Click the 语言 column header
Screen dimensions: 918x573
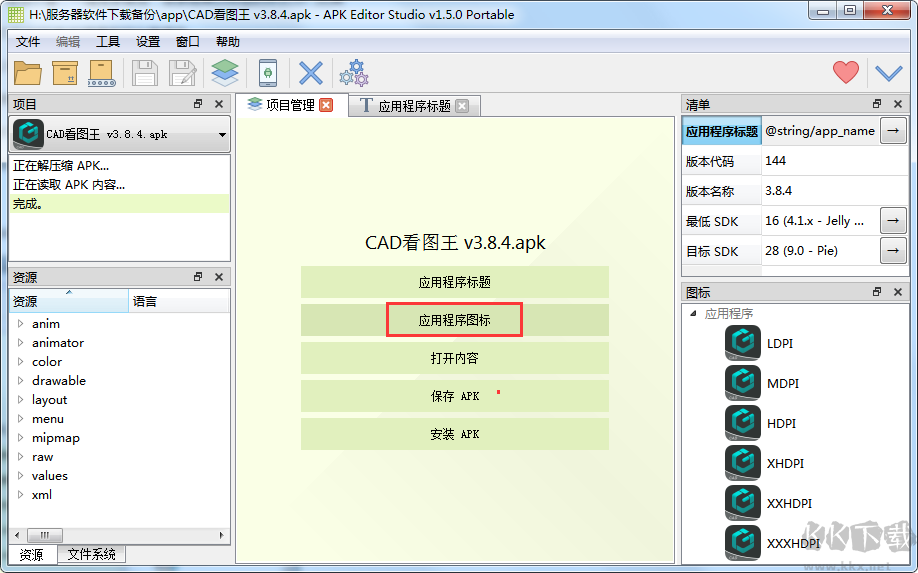click(179, 301)
